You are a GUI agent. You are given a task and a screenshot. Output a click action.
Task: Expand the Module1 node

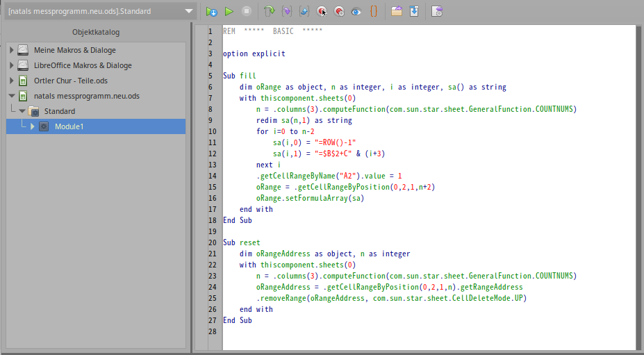coord(32,126)
